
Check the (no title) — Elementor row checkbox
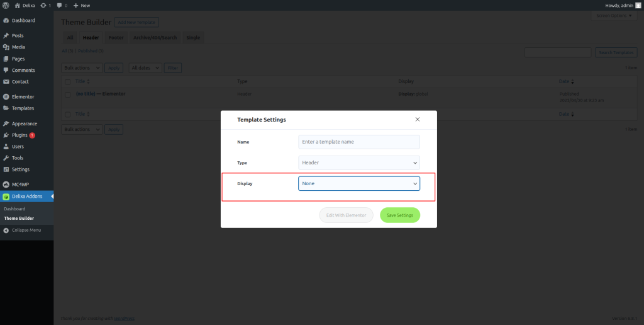point(68,94)
